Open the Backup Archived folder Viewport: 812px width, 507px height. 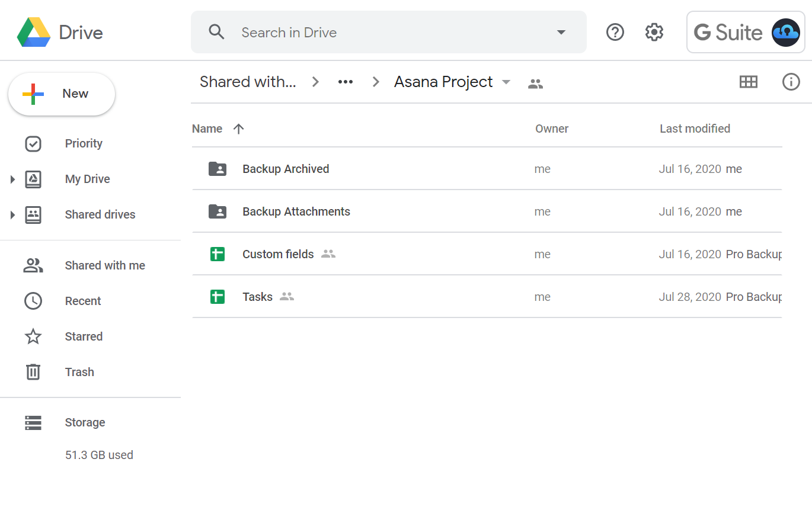(285, 169)
